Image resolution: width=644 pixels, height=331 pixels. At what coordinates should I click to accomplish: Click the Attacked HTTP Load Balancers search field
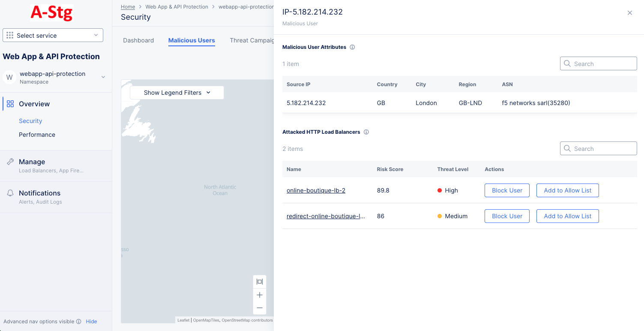[x=598, y=148]
